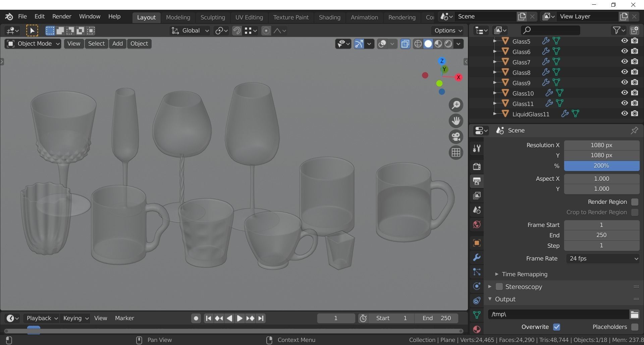Open the Particles properties tab
The width and height of the screenshot is (644, 345).
click(477, 272)
